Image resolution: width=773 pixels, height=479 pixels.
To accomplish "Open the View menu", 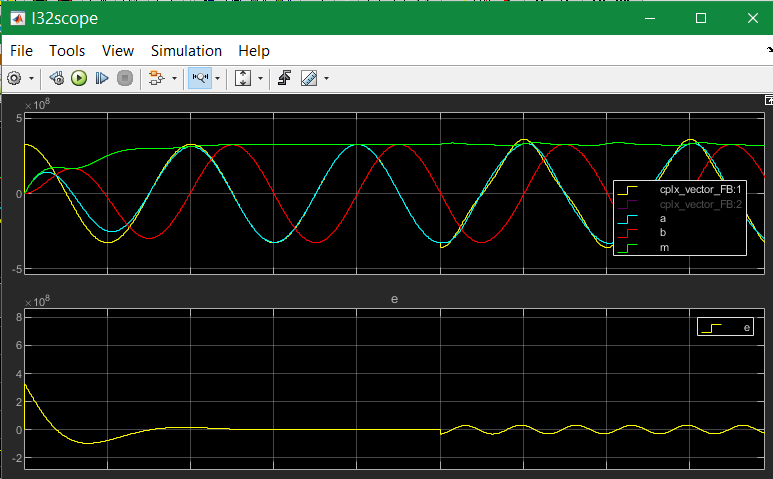I will coord(118,51).
